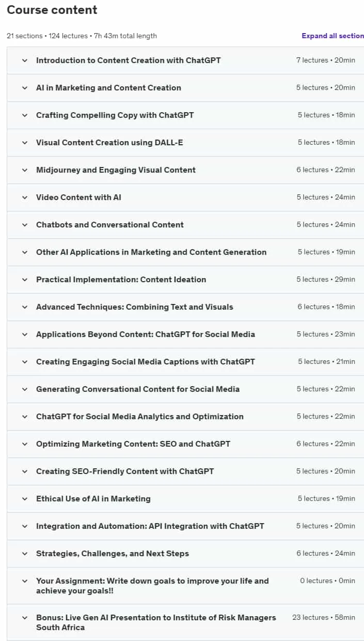Click chevron beside Midjourney and Engaging Visual Content
This screenshot has width=364, height=641.
pos(24,170)
